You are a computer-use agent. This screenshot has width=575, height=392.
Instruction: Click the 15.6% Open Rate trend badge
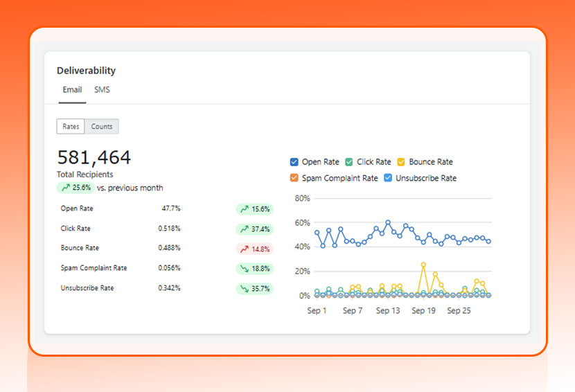coord(254,209)
